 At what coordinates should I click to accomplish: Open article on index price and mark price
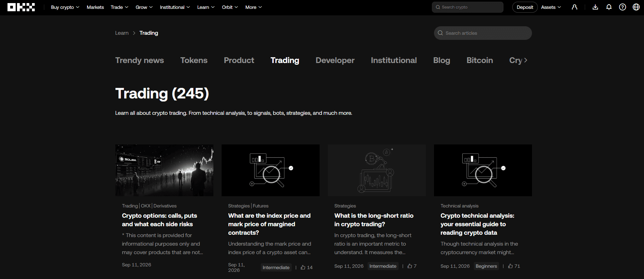(x=269, y=224)
